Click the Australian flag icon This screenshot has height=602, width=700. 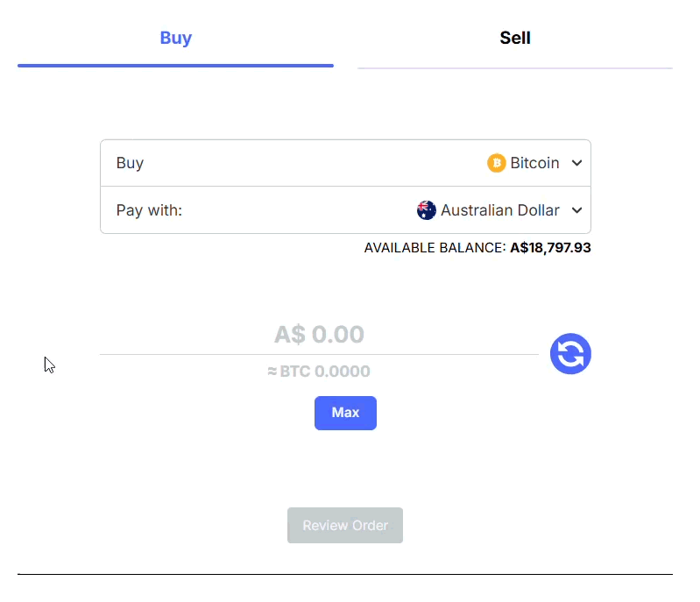(x=427, y=210)
